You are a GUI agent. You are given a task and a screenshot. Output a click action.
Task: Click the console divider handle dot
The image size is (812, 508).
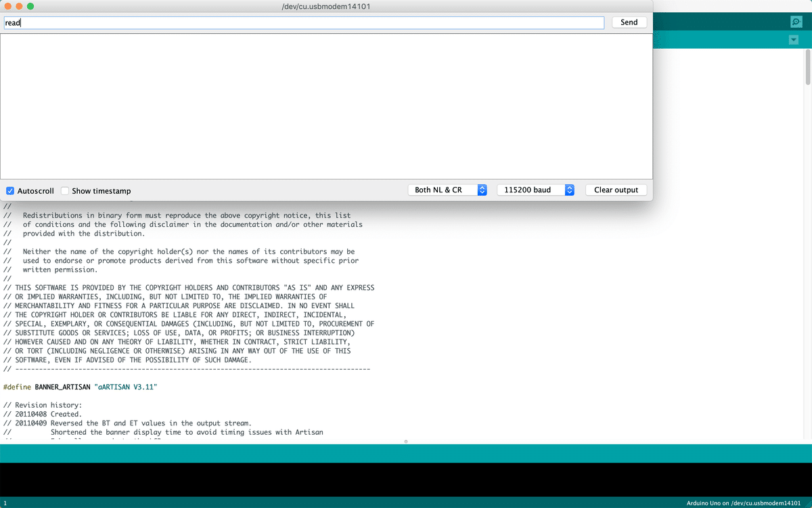(406, 442)
